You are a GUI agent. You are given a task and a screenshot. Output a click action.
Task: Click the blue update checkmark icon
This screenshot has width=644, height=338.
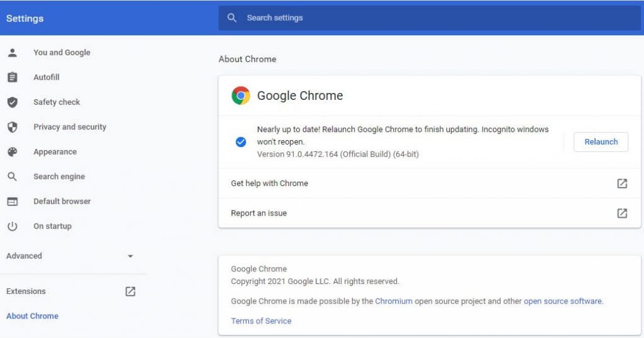241,142
